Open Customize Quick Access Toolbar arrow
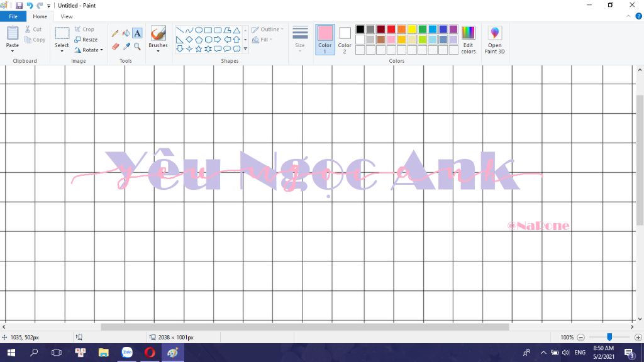The image size is (644, 362). coord(48,6)
